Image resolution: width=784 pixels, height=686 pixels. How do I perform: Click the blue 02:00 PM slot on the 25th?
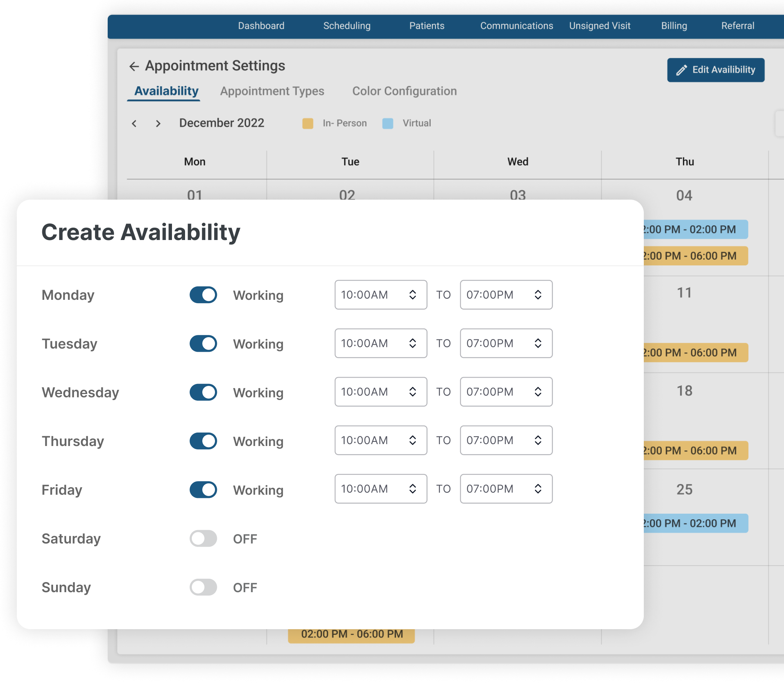tap(695, 523)
